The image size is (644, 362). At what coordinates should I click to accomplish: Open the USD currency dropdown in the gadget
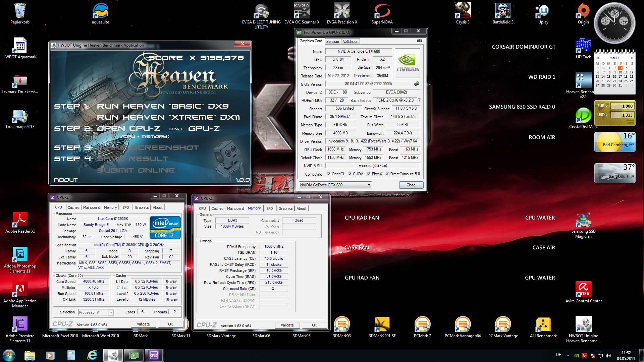(603, 115)
